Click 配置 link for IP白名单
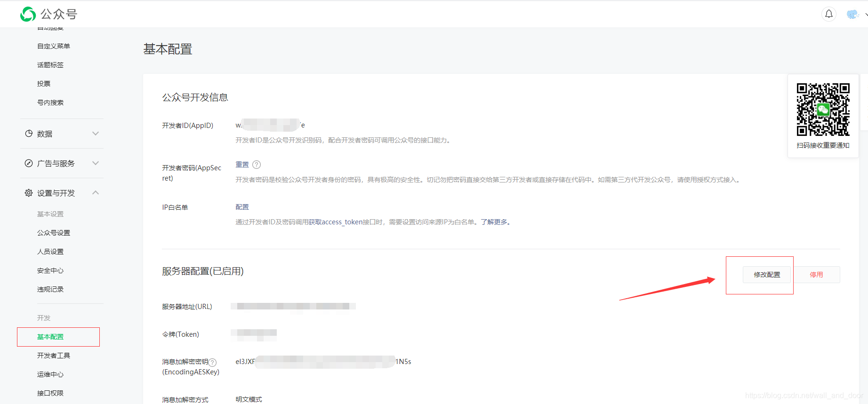 242,207
